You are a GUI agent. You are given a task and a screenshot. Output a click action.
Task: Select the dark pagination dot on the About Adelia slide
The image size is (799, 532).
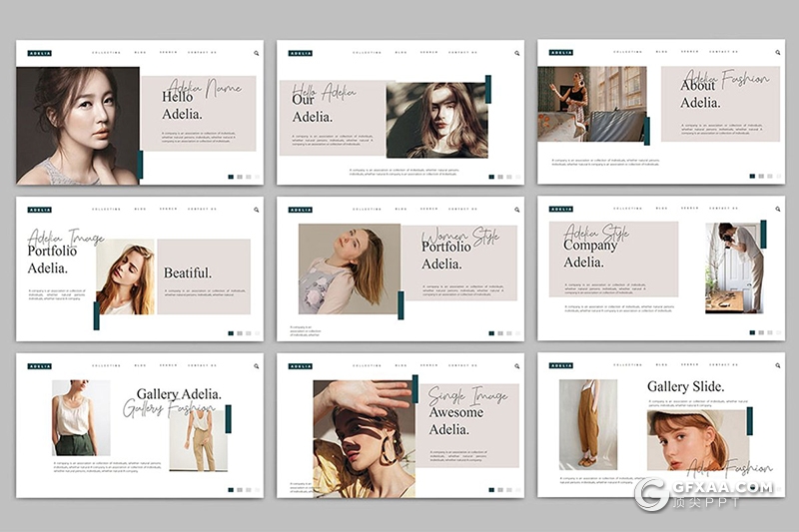[752, 177]
